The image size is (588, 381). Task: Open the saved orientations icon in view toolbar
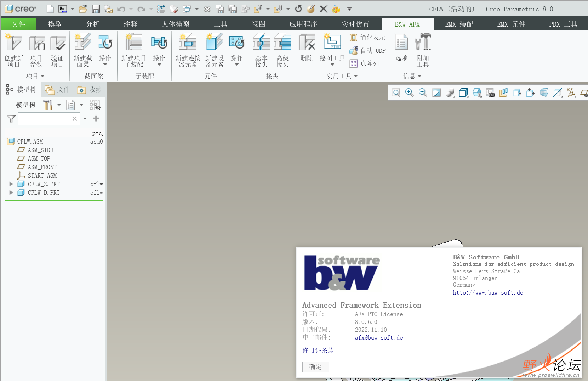[x=477, y=93]
